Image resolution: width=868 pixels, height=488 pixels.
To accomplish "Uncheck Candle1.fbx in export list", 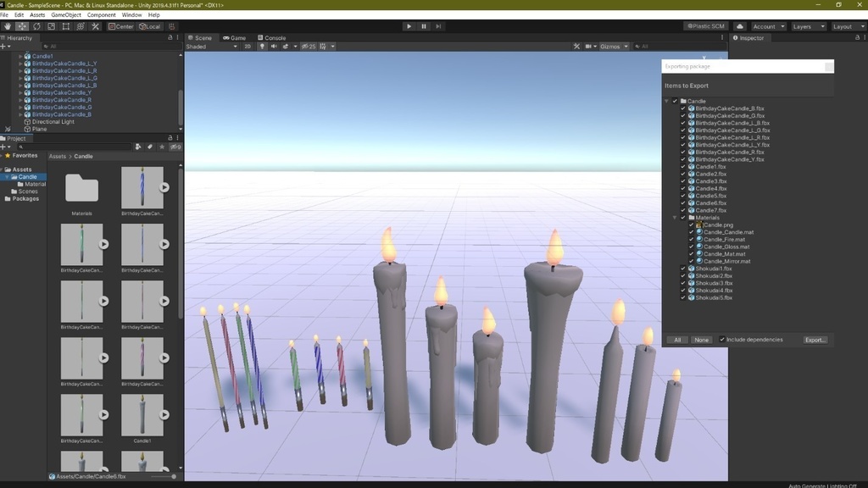I will click(683, 167).
